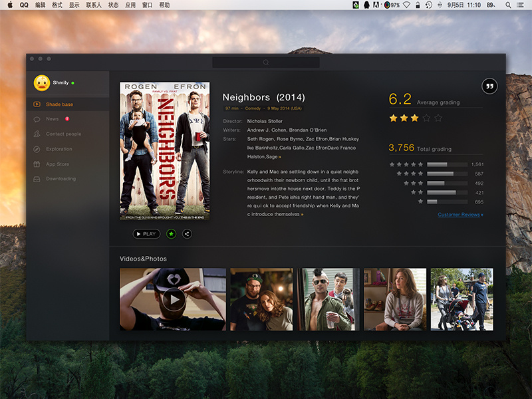Screen dimensions: 532x399
Task: Click the one-star rating bar with 695
Action: (447, 202)
